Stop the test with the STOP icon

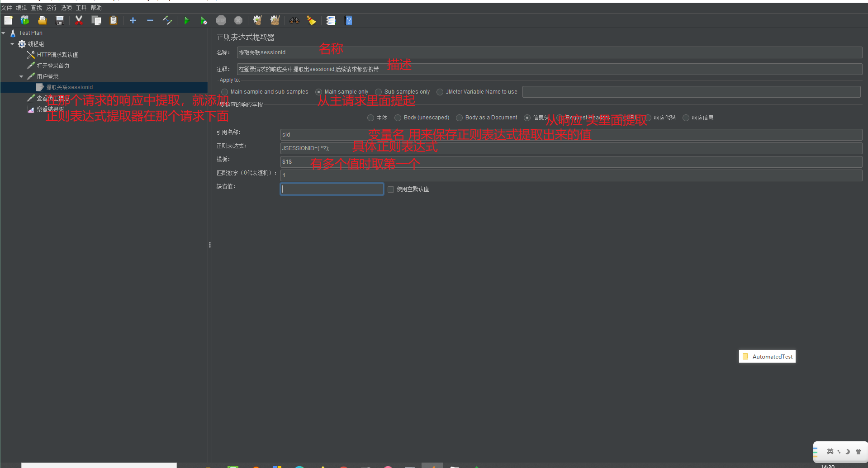click(x=221, y=20)
